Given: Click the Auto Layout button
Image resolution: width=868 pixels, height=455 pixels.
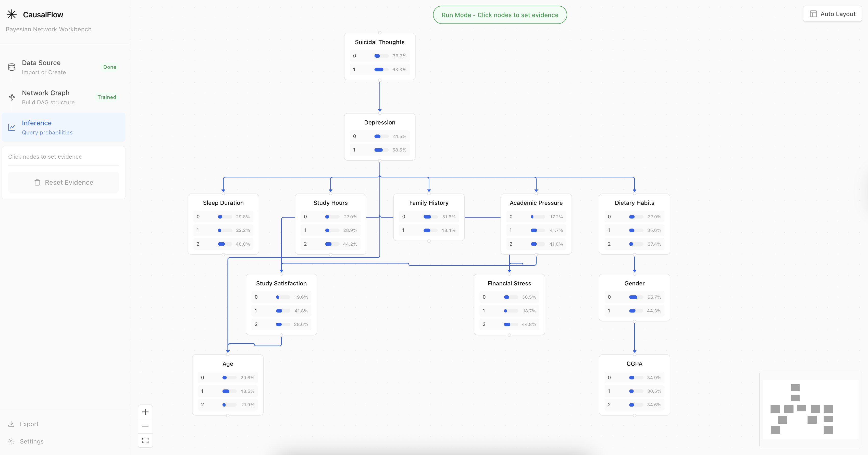Looking at the screenshot, I should click(x=832, y=14).
